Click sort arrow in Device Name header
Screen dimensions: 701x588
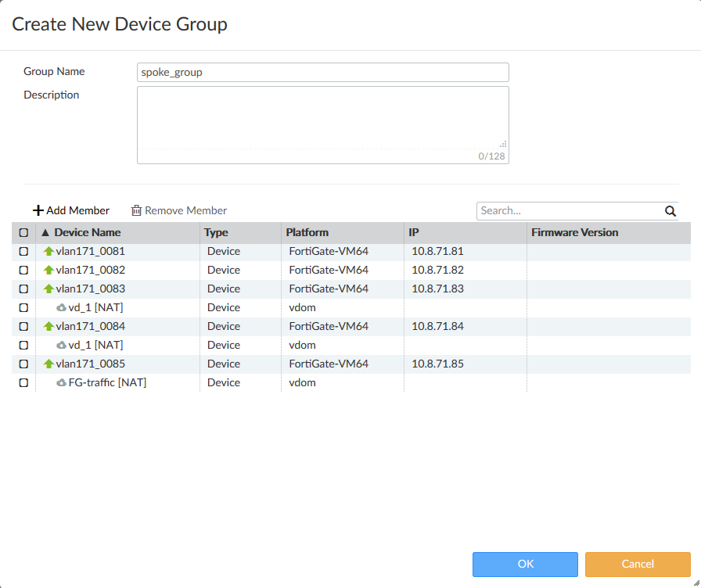pyautogui.click(x=45, y=233)
